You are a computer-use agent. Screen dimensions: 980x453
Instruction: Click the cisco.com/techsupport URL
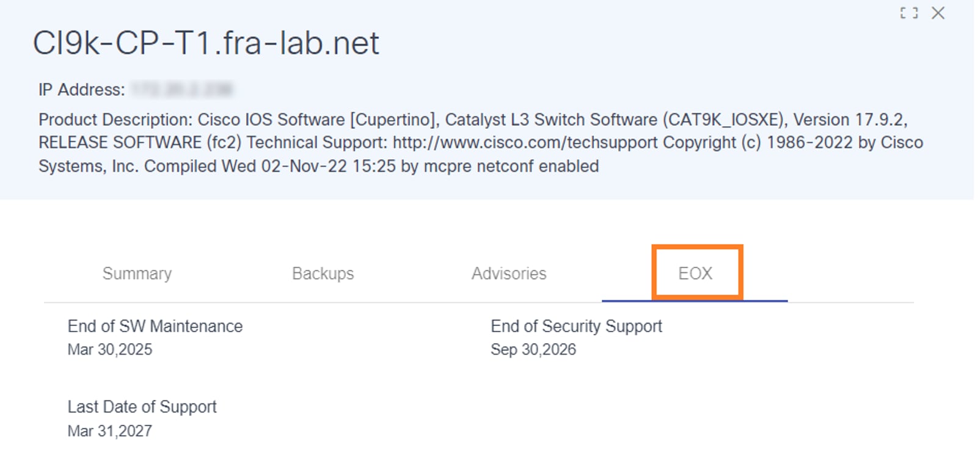coord(525,143)
